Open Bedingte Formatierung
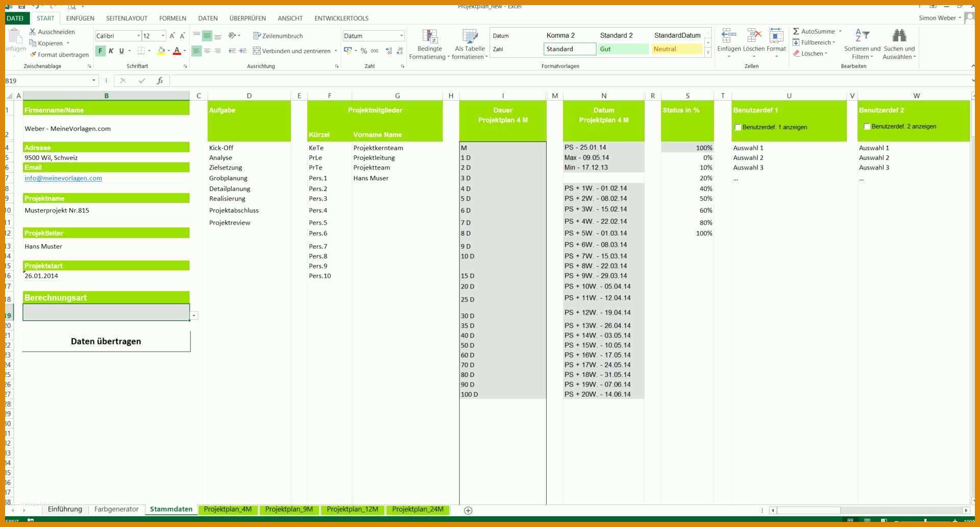This screenshot has width=980, height=527. [x=430, y=44]
